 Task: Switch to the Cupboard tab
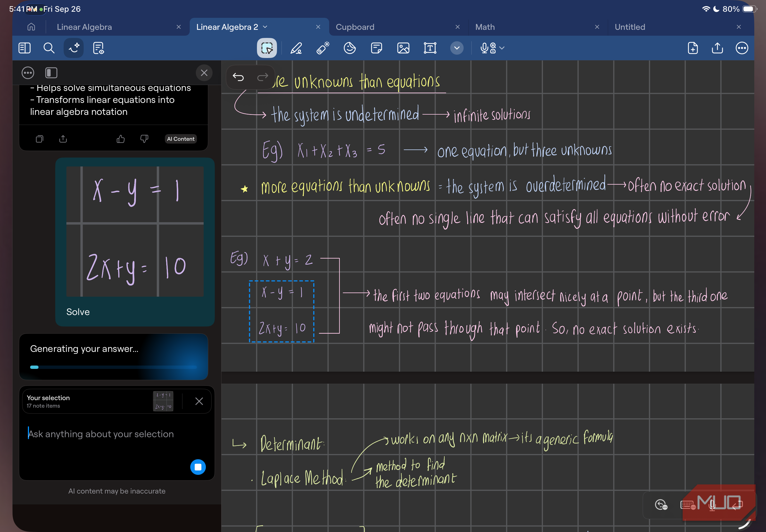[355, 27]
